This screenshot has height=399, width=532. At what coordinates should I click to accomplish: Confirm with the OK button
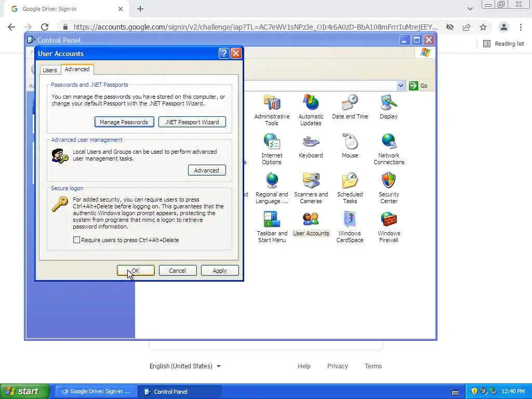pyautogui.click(x=136, y=271)
